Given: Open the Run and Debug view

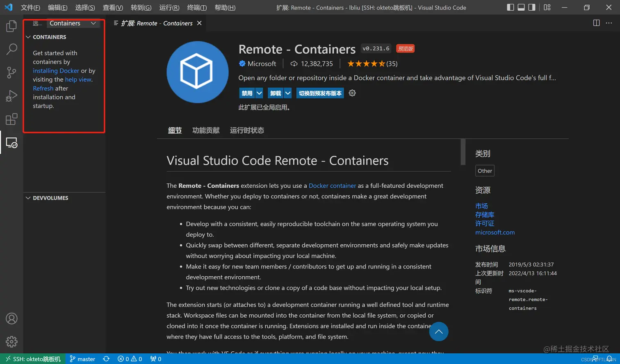Looking at the screenshot, I should [11, 95].
